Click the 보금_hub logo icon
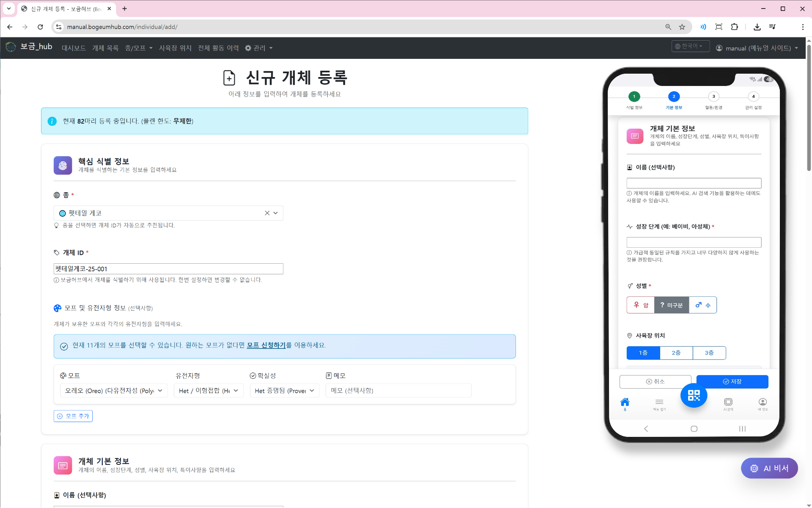The width and height of the screenshot is (812, 508). click(11, 47)
